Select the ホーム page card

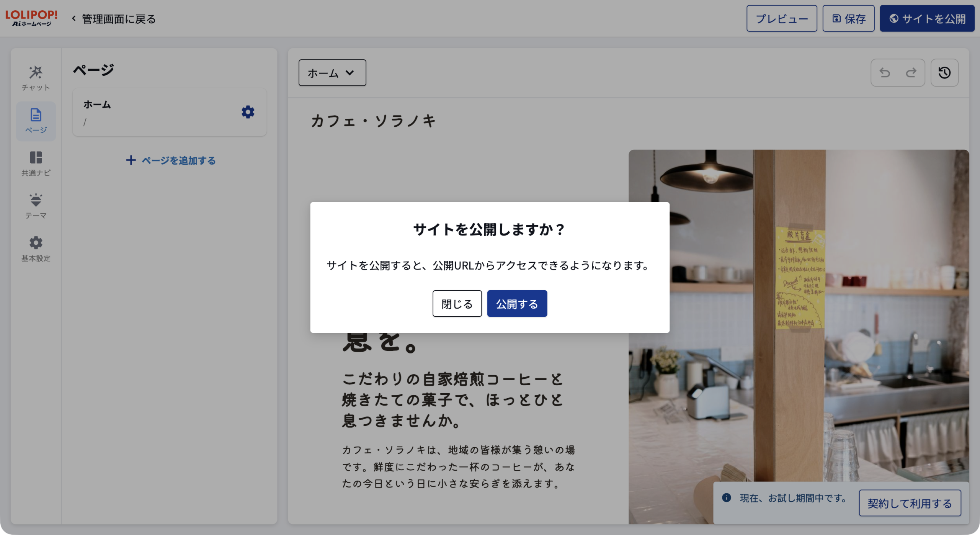pyautogui.click(x=170, y=112)
